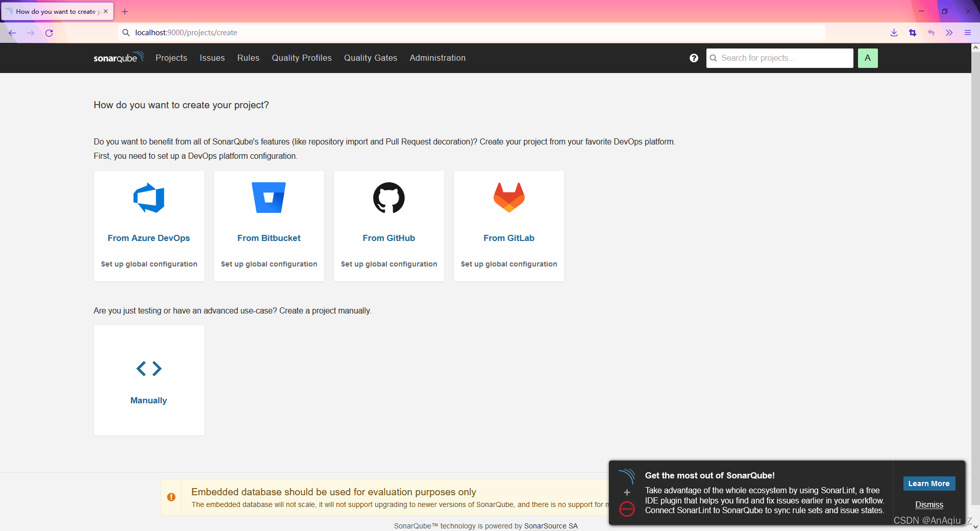
Task: Click the manual code brackets icon
Action: click(x=149, y=369)
